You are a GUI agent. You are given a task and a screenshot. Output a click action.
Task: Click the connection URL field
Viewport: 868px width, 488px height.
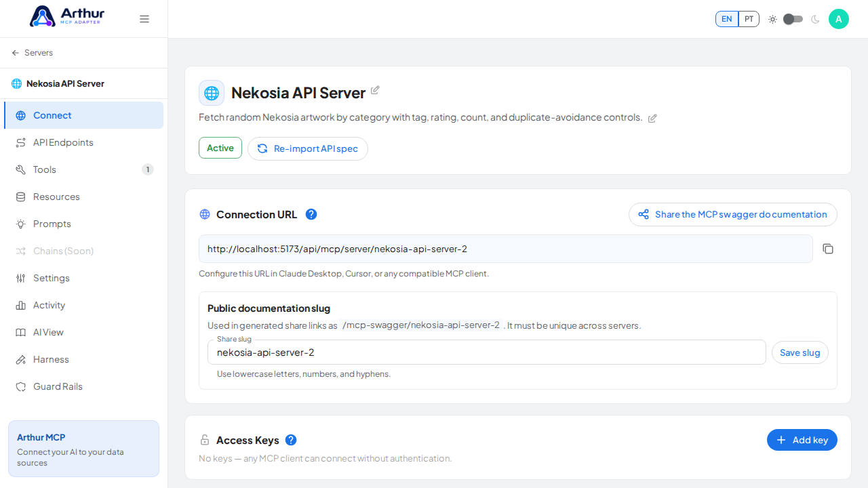(x=506, y=249)
